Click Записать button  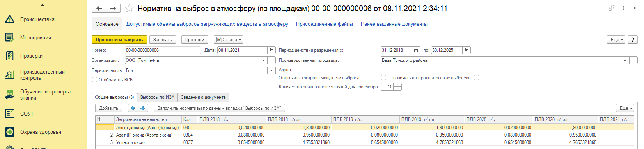tap(162, 40)
